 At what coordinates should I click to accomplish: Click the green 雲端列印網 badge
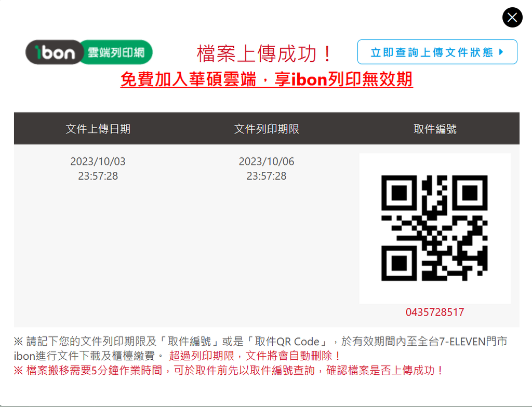click(116, 52)
